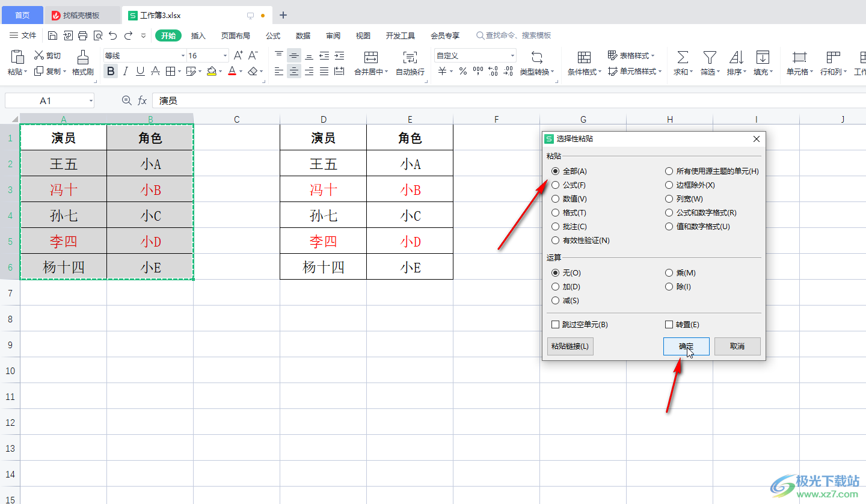The width and height of the screenshot is (866, 504).
Task: Click the 确定 button in dialog
Action: click(x=686, y=346)
